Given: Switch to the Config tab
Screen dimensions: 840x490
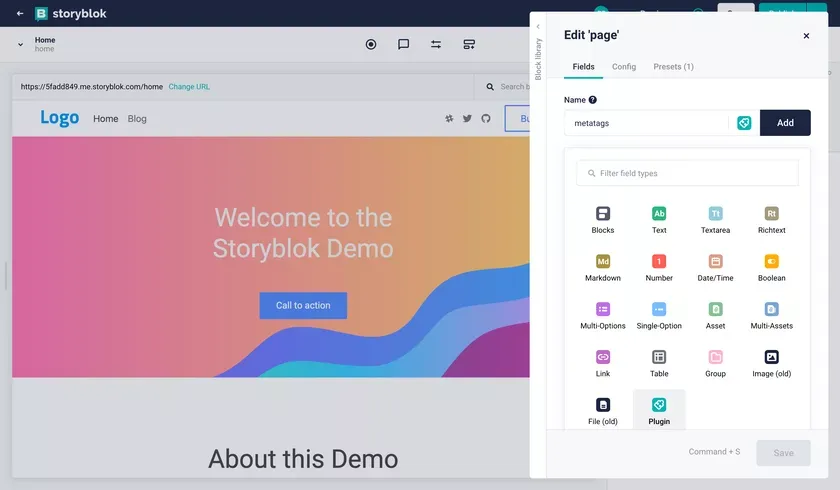Looking at the screenshot, I should (x=624, y=66).
